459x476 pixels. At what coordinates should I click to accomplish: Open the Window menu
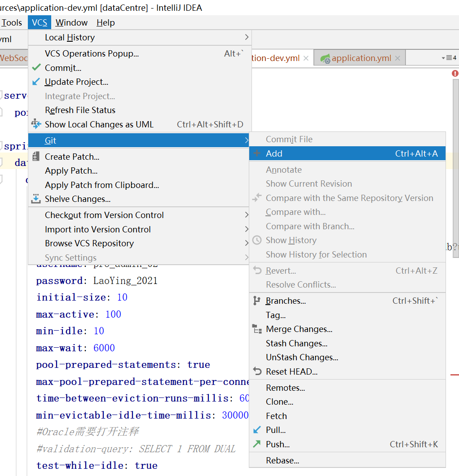tap(71, 23)
